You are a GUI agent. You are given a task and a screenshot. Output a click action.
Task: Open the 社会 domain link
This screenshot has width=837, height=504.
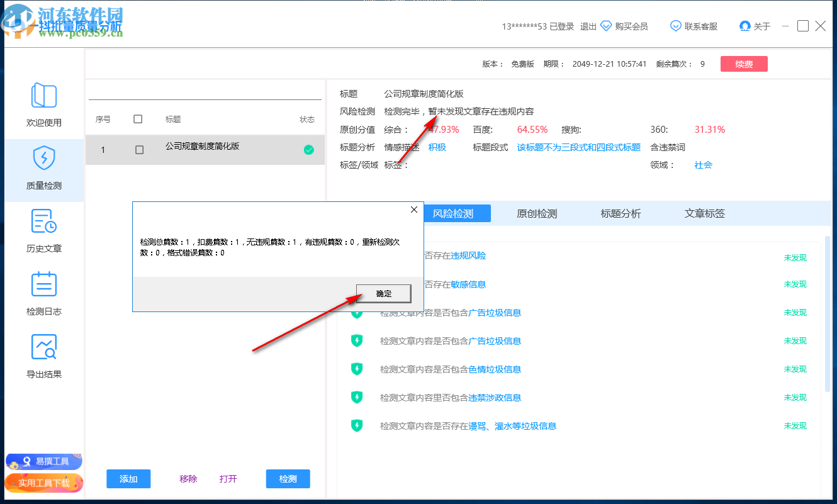[703, 165]
